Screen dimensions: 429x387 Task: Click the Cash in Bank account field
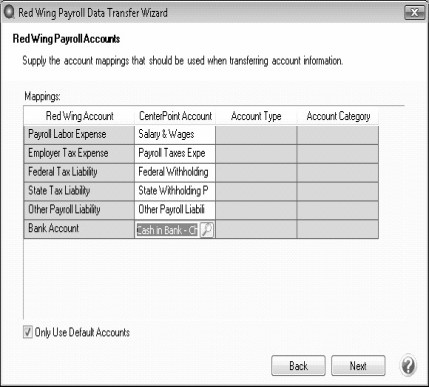click(167, 230)
